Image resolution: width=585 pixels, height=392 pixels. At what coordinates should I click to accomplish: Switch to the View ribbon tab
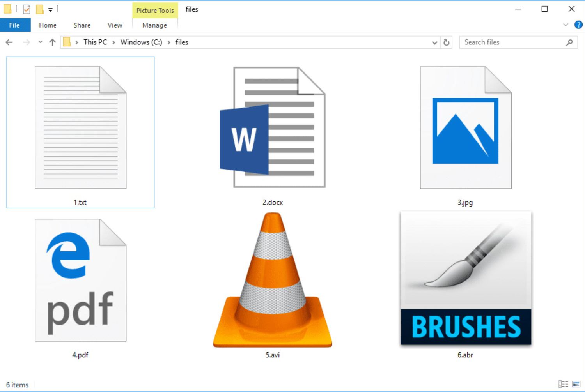click(x=115, y=25)
